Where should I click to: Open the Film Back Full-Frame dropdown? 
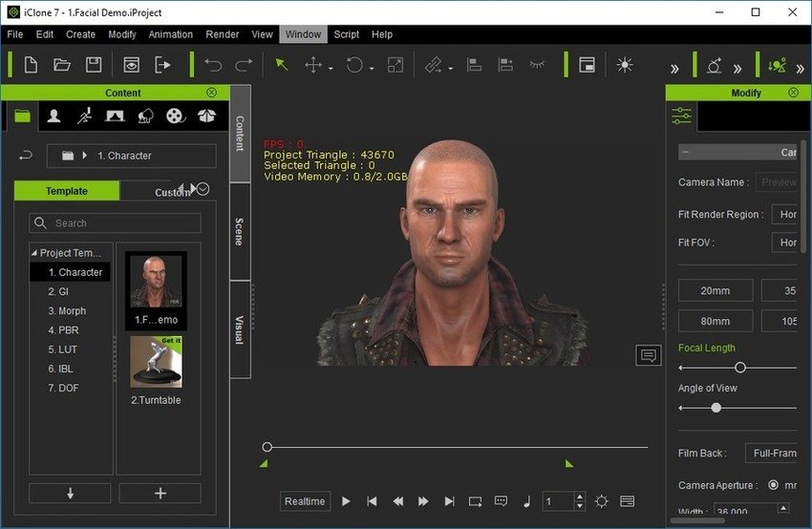771,453
